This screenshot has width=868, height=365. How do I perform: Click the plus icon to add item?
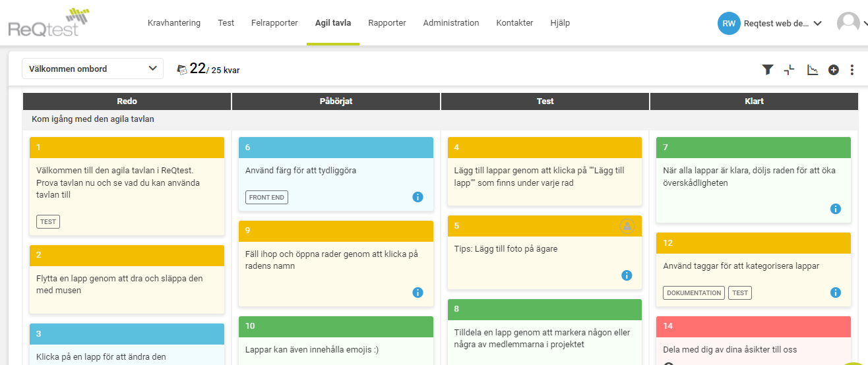[834, 69]
